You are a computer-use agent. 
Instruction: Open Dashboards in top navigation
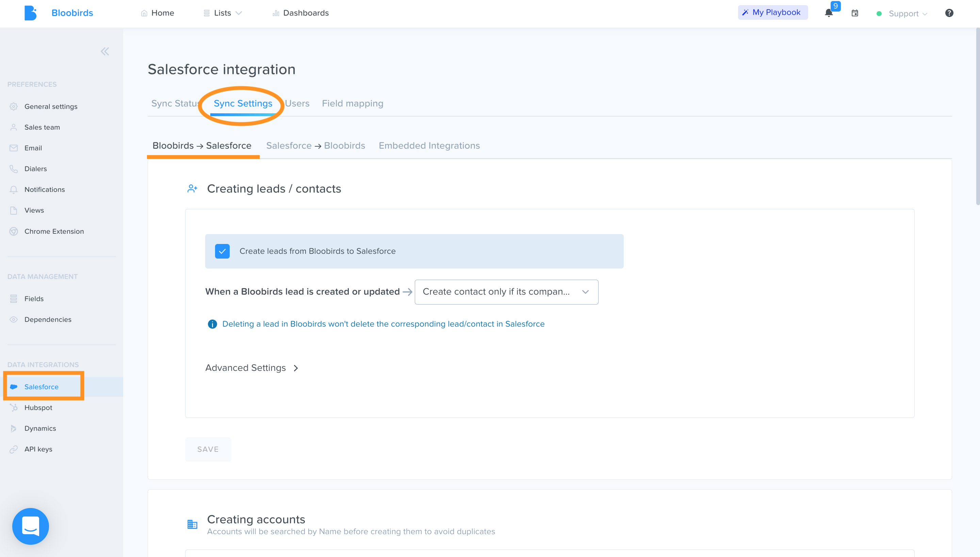click(301, 13)
